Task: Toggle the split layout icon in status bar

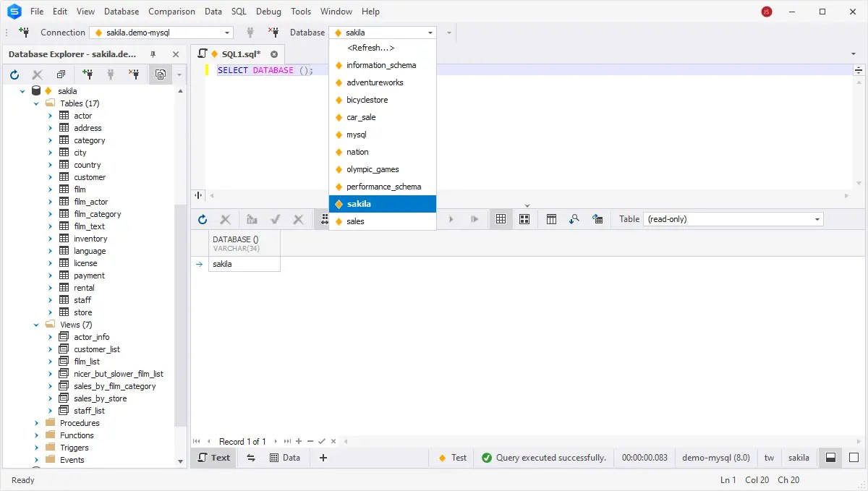Action: 831,458
